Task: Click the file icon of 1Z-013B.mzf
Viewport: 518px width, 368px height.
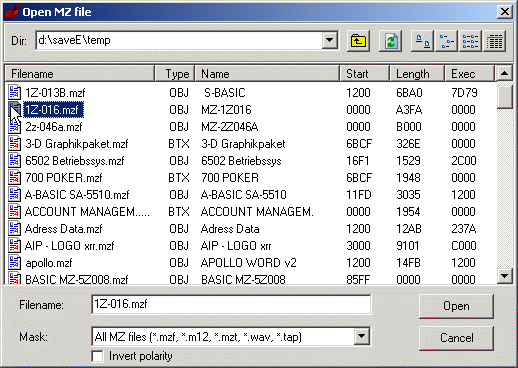Action: pyautogui.click(x=14, y=92)
